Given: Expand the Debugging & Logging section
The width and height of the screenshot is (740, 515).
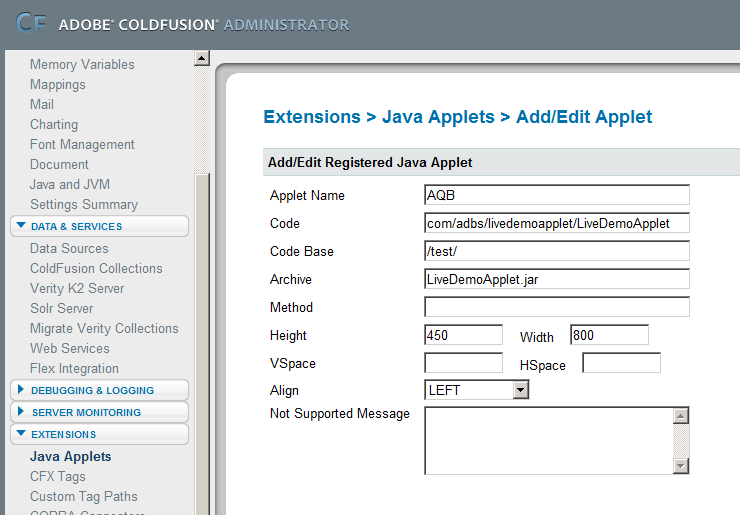Looking at the screenshot, I should click(x=99, y=390).
